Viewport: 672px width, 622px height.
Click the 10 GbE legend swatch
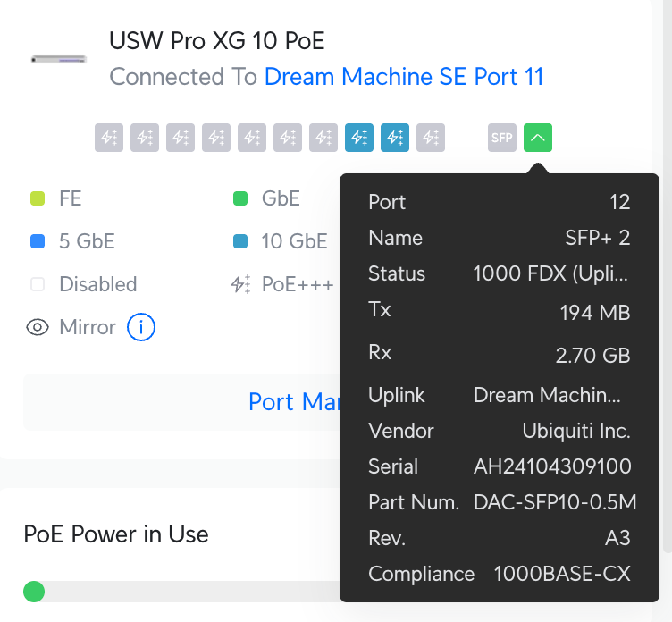(x=240, y=241)
